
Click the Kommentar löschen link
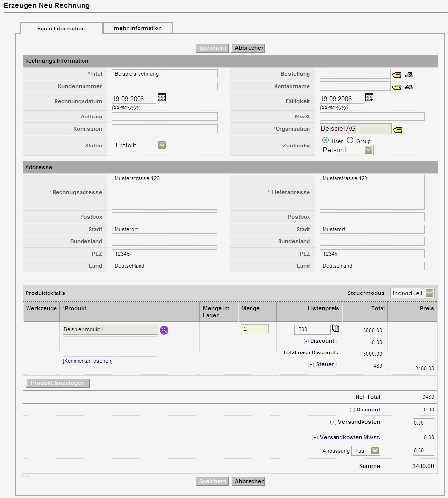pyautogui.click(x=87, y=361)
